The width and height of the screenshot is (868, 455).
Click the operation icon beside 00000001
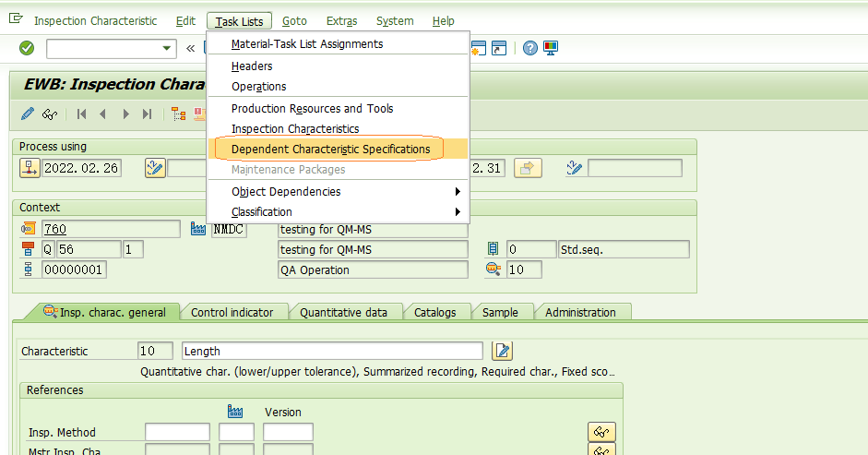click(x=29, y=269)
